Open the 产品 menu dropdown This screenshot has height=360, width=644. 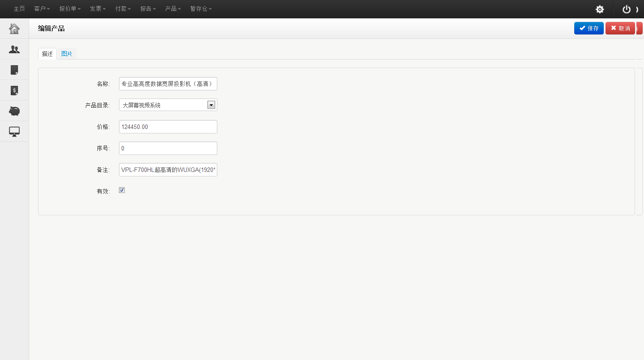click(x=173, y=9)
